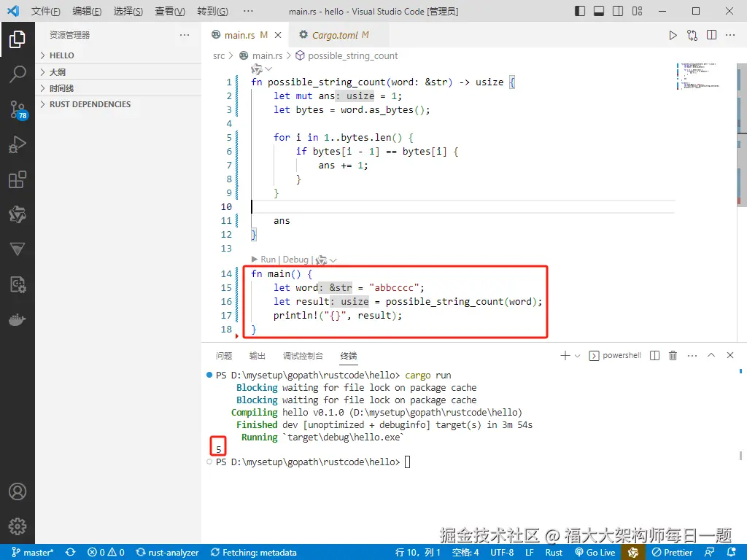Toggle secondary side bar layout icon

[618, 11]
